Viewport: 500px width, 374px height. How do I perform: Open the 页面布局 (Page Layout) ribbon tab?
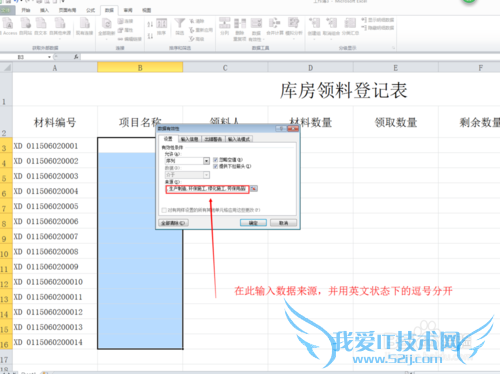pyautogui.click(x=67, y=10)
